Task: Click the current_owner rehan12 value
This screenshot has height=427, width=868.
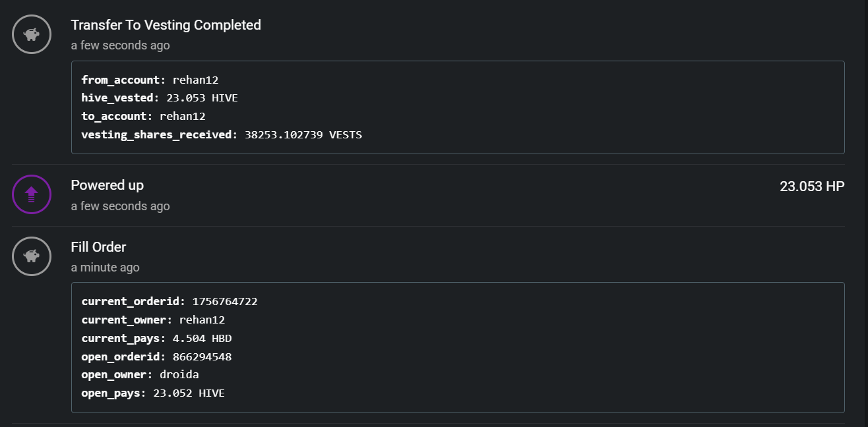Action: (x=202, y=320)
